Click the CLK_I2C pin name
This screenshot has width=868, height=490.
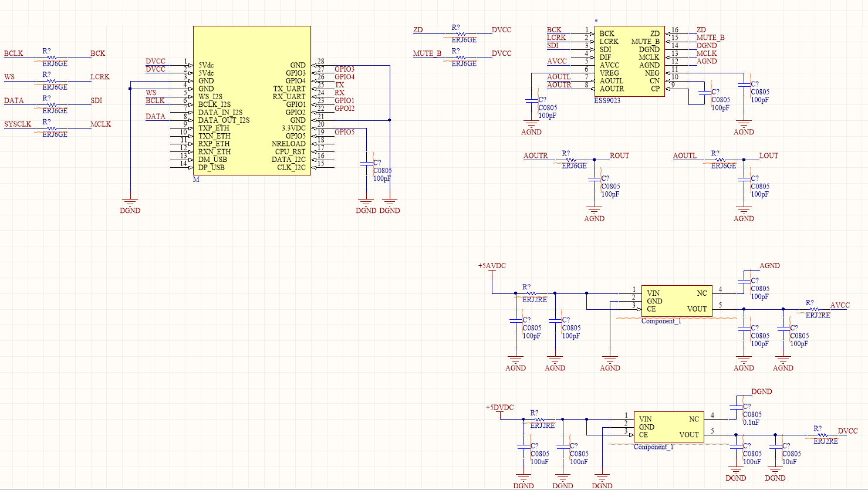pos(292,168)
